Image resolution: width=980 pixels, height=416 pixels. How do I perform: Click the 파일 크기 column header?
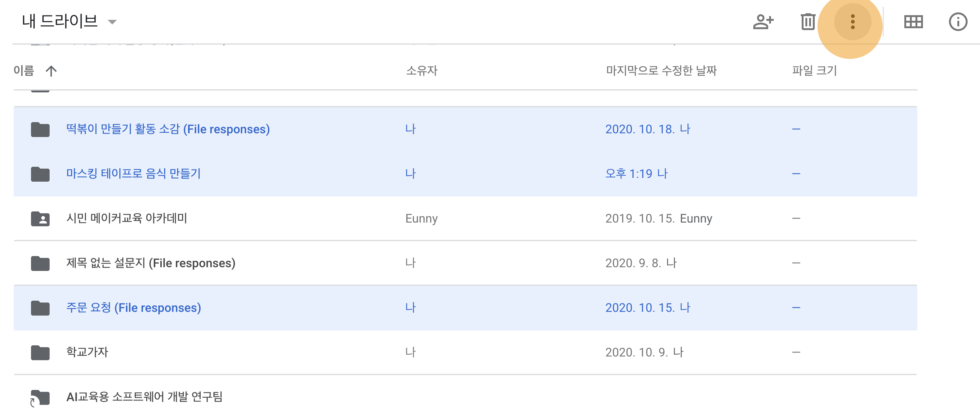coord(814,71)
